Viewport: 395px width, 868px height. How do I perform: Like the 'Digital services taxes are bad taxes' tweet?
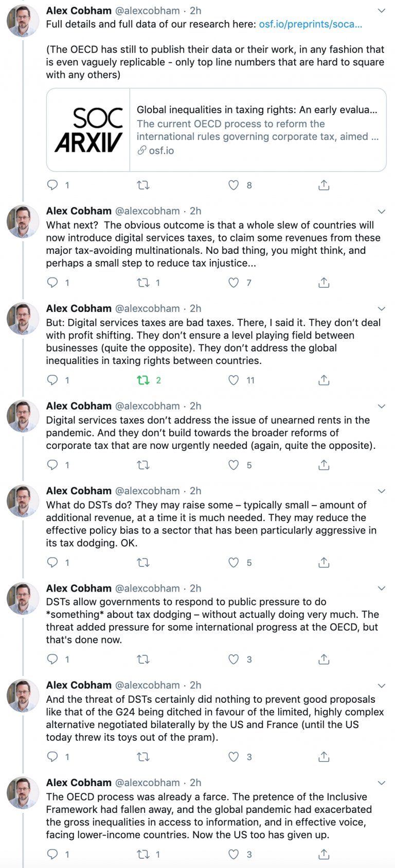click(234, 380)
